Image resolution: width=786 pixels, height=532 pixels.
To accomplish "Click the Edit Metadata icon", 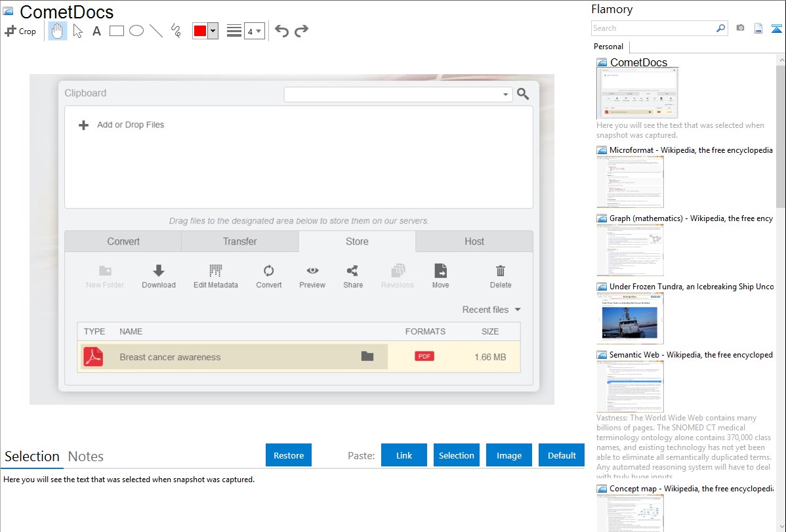I will click(x=216, y=271).
